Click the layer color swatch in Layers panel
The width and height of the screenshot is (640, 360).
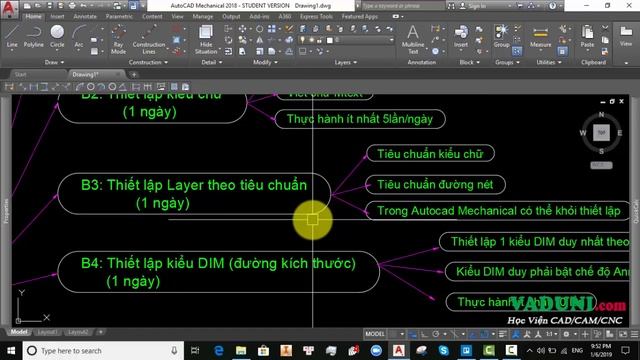click(329, 40)
